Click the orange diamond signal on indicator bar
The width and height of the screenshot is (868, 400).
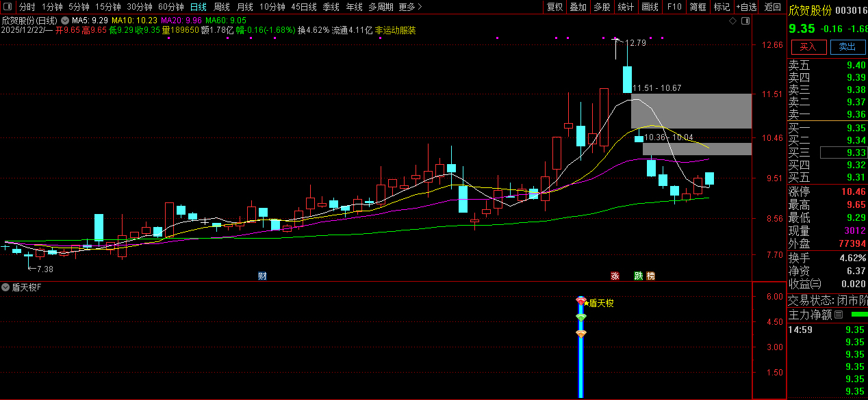(x=581, y=334)
